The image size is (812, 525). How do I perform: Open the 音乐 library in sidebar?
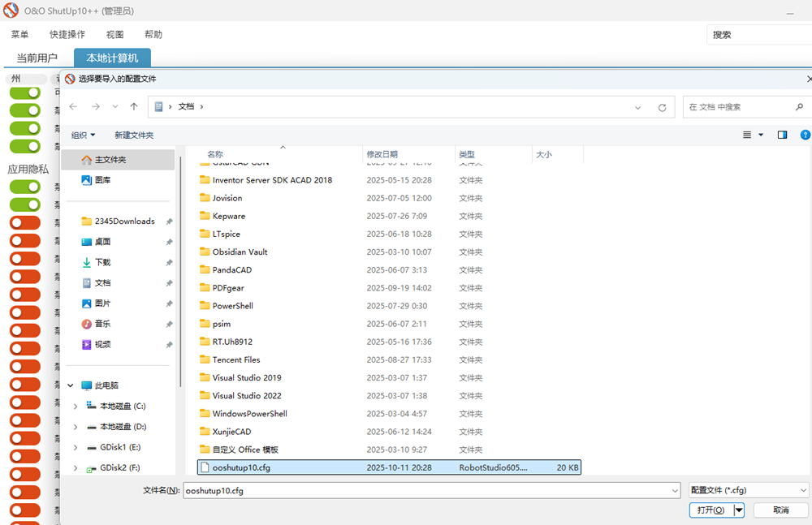tap(102, 324)
